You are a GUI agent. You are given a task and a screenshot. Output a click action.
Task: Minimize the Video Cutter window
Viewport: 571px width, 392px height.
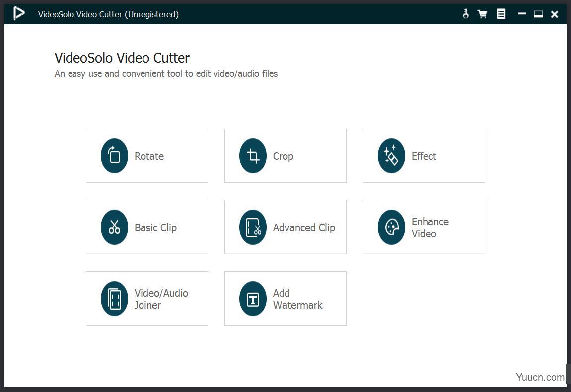click(522, 14)
